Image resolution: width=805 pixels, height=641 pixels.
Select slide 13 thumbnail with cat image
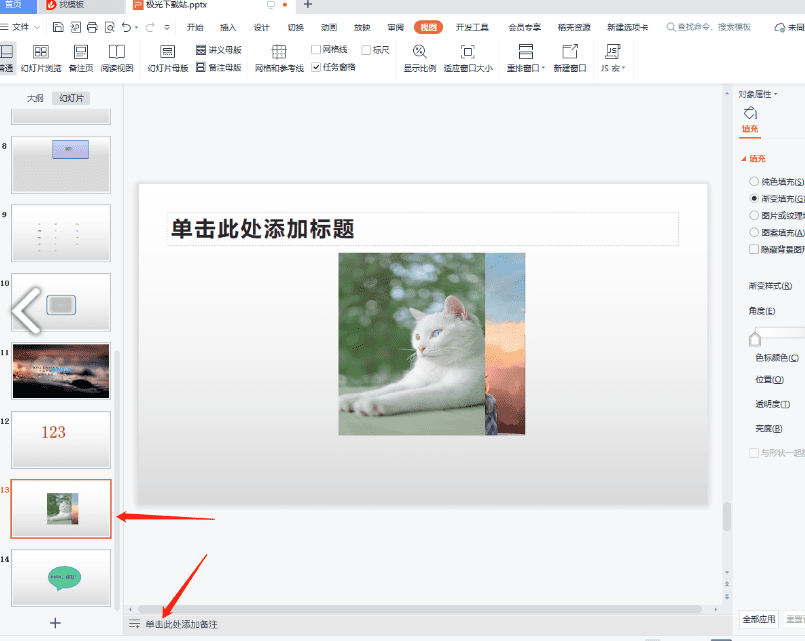[x=60, y=508]
